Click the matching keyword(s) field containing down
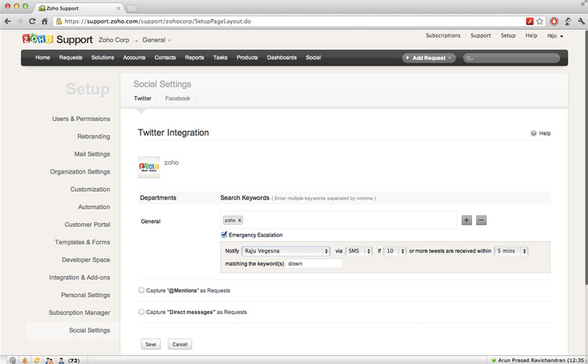Screen dimensions: 588x364 [314, 264]
